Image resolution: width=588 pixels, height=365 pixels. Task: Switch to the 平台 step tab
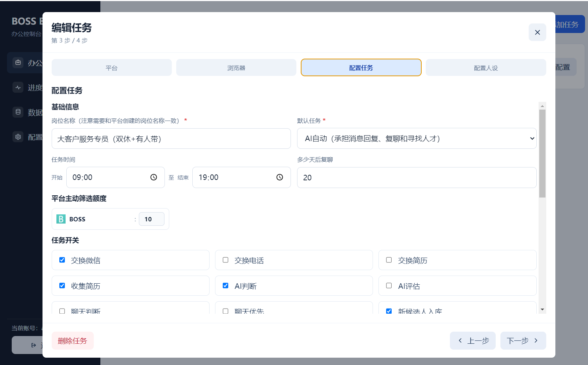(x=111, y=68)
